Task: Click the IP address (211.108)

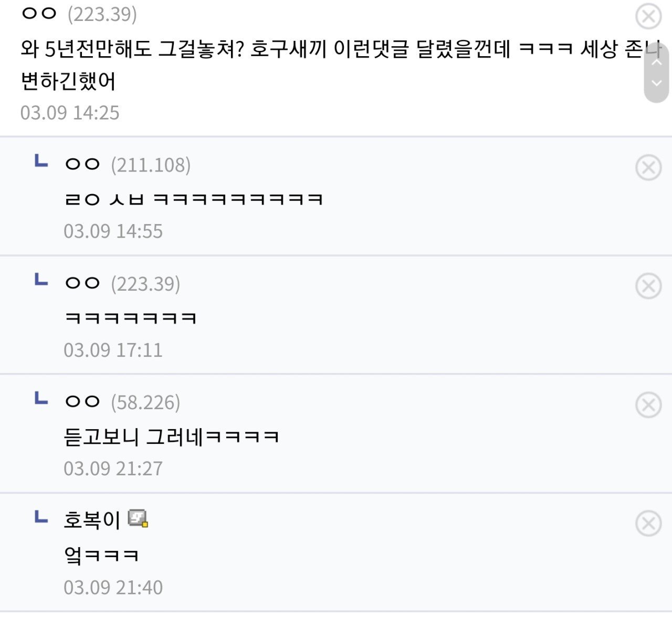Action: tap(150, 165)
